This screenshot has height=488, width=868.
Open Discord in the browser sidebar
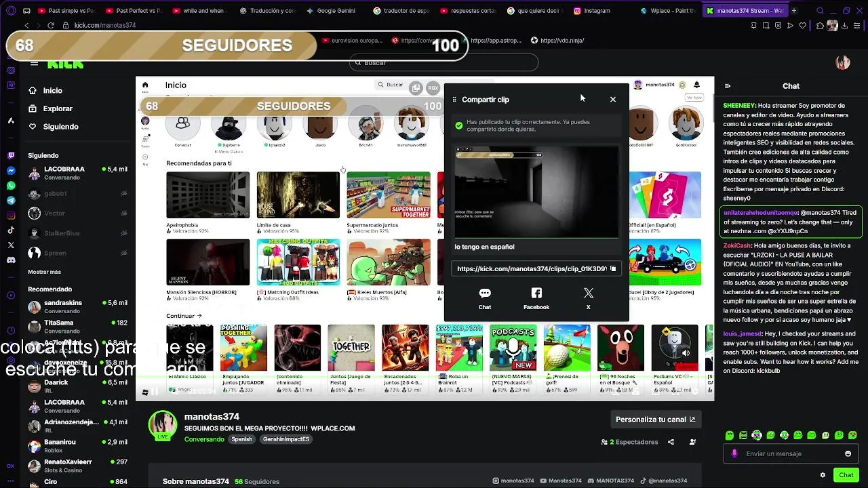[11, 260]
